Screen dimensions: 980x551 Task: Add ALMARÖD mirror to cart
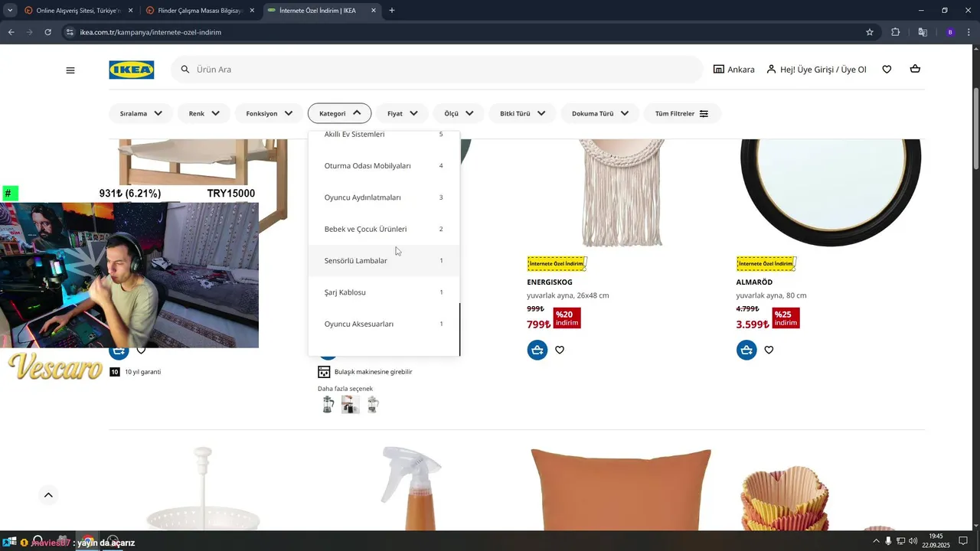click(x=746, y=350)
